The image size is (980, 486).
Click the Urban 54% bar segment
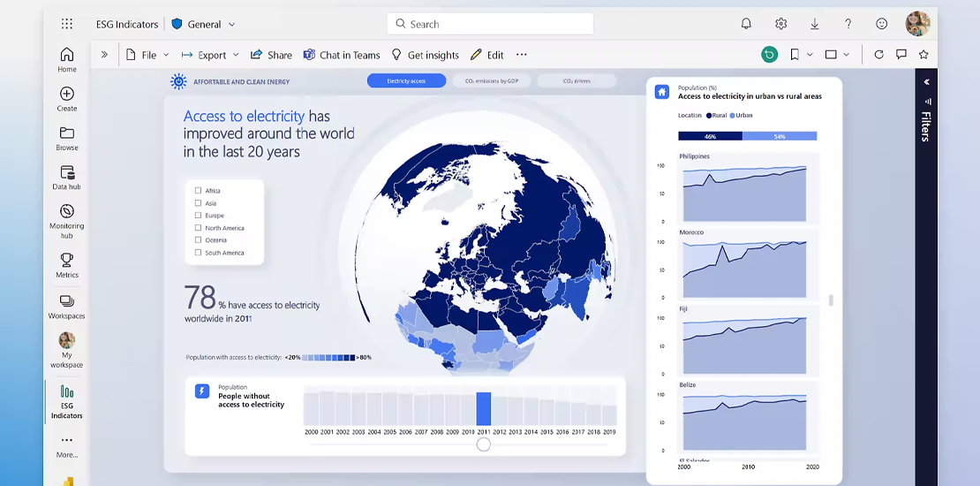[x=780, y=136]
